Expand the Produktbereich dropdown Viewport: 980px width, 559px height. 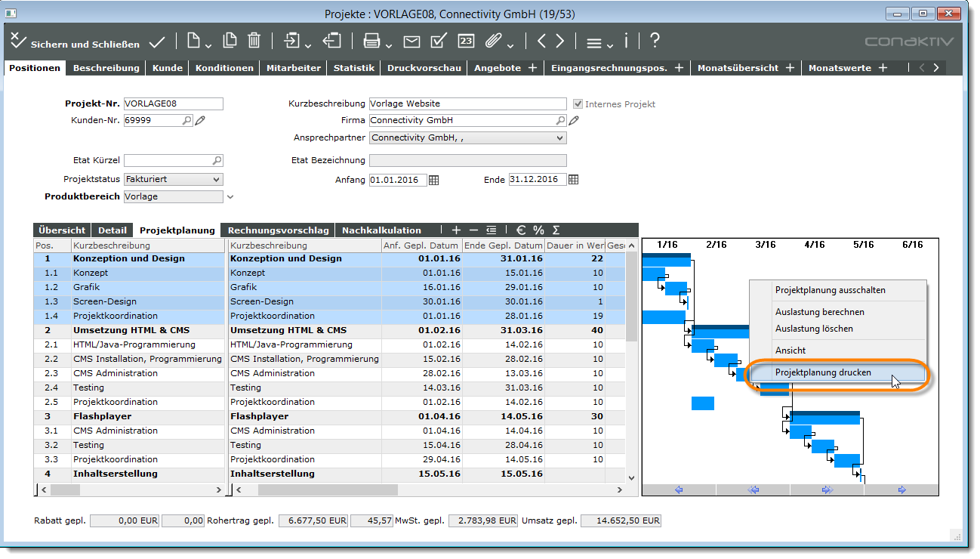pos(229,196)
